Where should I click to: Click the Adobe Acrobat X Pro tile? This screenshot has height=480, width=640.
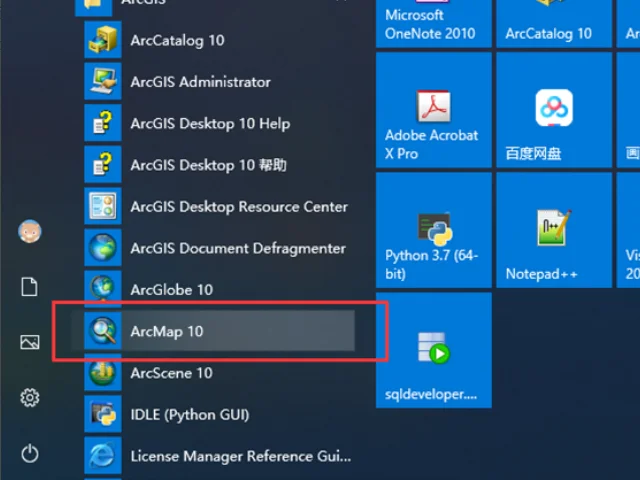click(433, 110)
